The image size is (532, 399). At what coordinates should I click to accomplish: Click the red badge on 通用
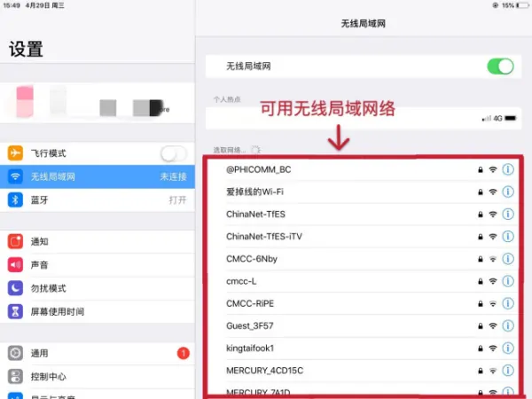pos(184,353)
